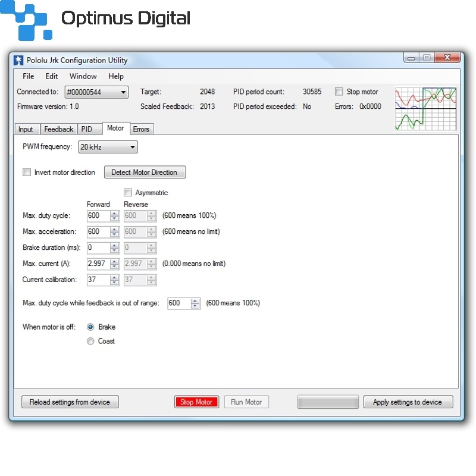The image size is (476, 476).
Task: Enable the Asymmetric checkbox
Action: coord(128,192)
